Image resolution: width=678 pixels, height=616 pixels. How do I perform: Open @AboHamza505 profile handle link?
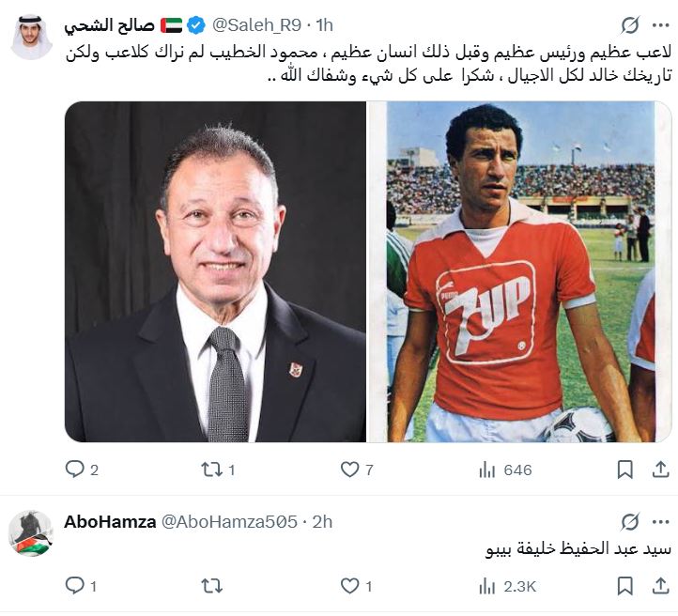[229, 522]
